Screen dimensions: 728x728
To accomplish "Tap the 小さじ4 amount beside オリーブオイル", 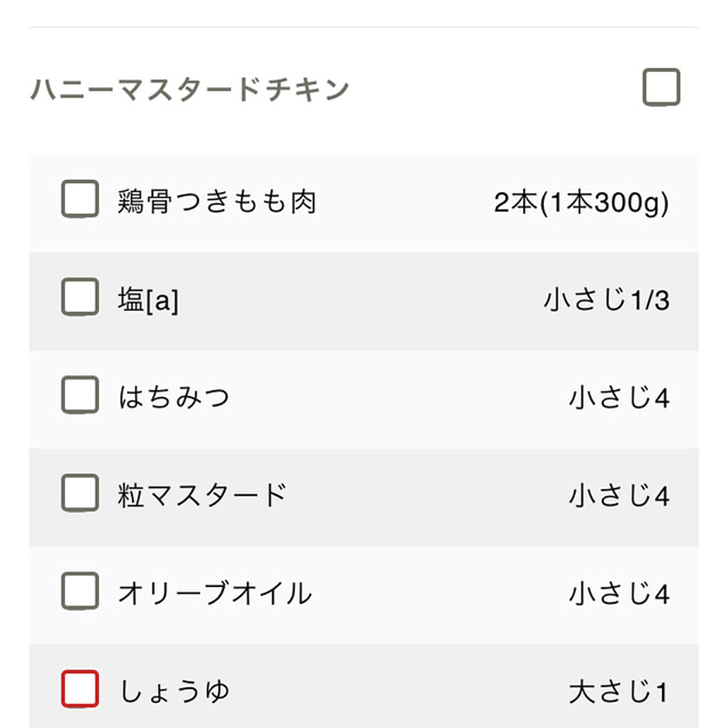I will tap(619, 593).
